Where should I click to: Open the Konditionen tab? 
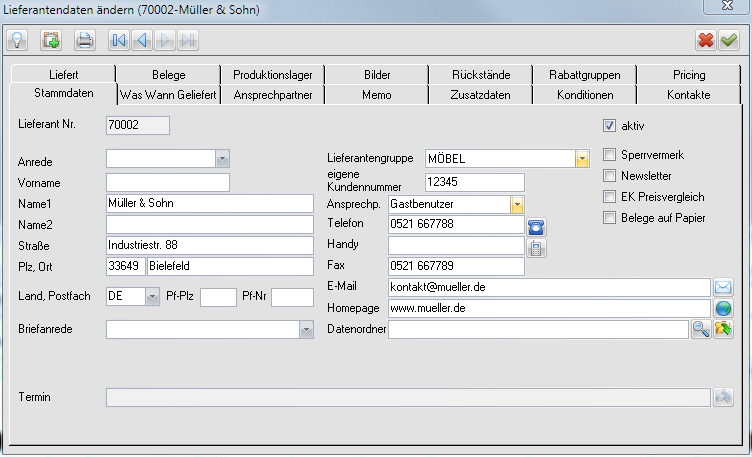(x=585, y=95)
